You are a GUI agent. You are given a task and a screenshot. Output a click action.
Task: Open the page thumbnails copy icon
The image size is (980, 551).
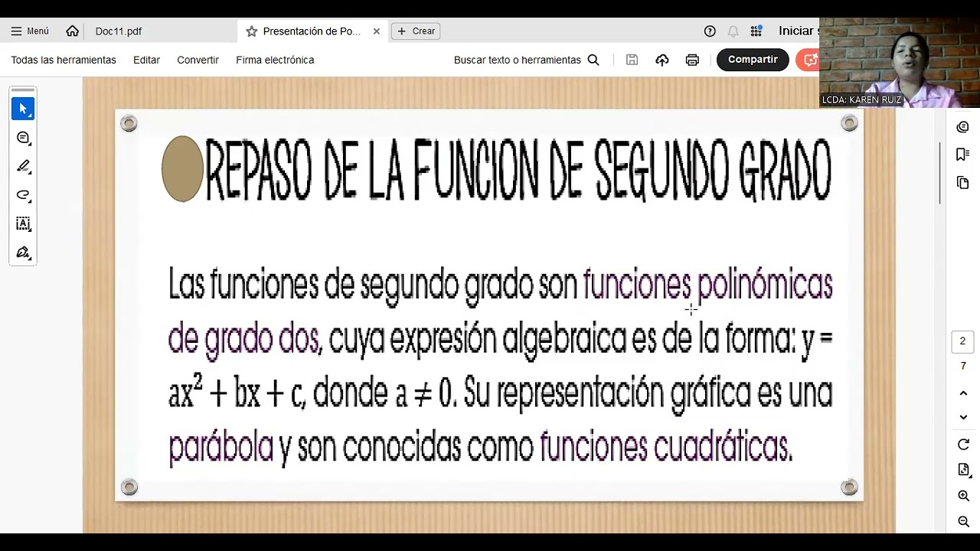pos(963,182)
